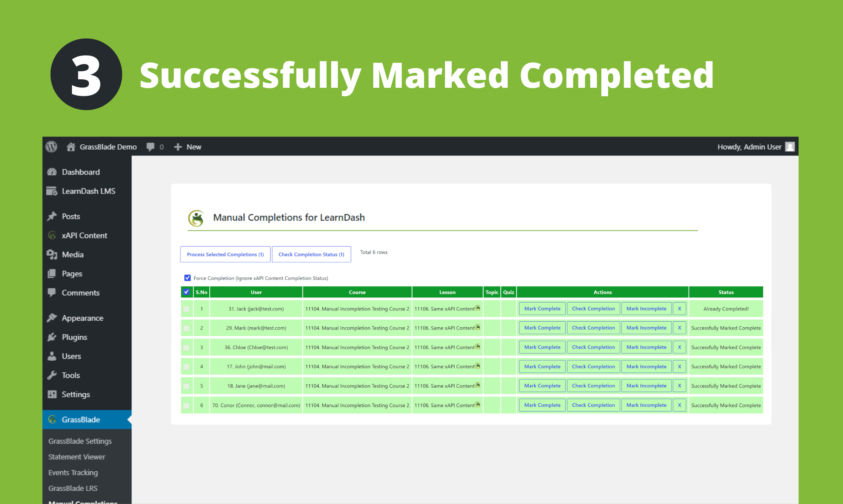The height and width of the screenshot is (504, 843).
Task: Click the xAPI Content icon in sidebar
Action: click(x=52, y=235)
